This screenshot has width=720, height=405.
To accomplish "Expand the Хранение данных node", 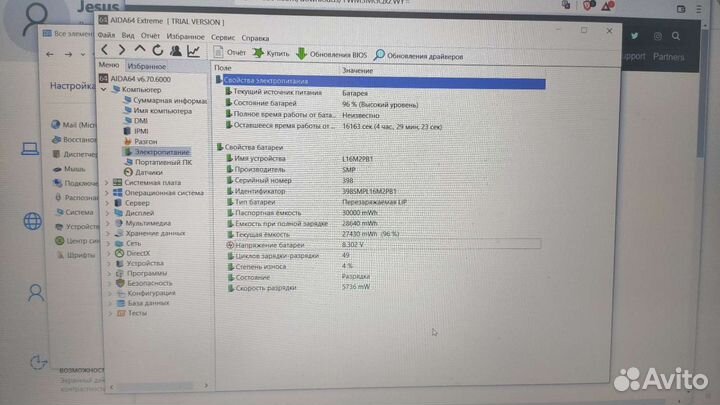I will point(109,233).
